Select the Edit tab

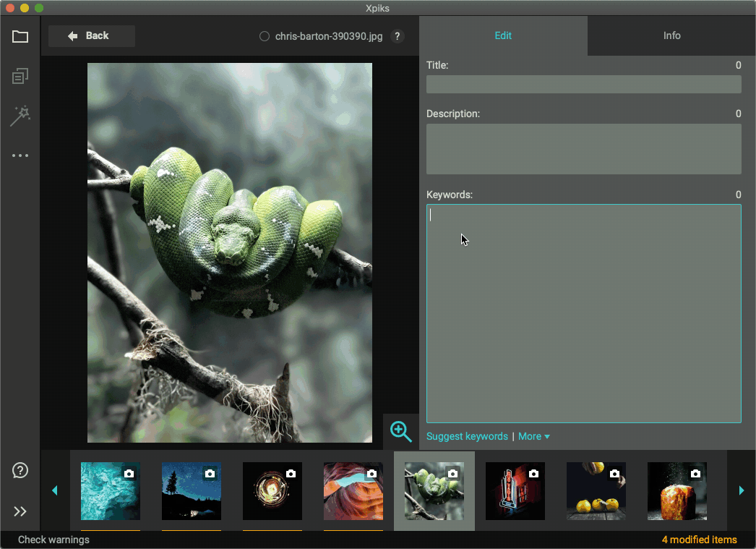(x=503, y=35)
